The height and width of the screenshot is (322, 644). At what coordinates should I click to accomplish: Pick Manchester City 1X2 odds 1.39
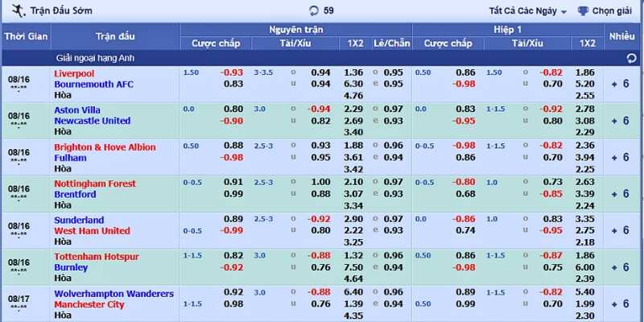coord(353,304)
